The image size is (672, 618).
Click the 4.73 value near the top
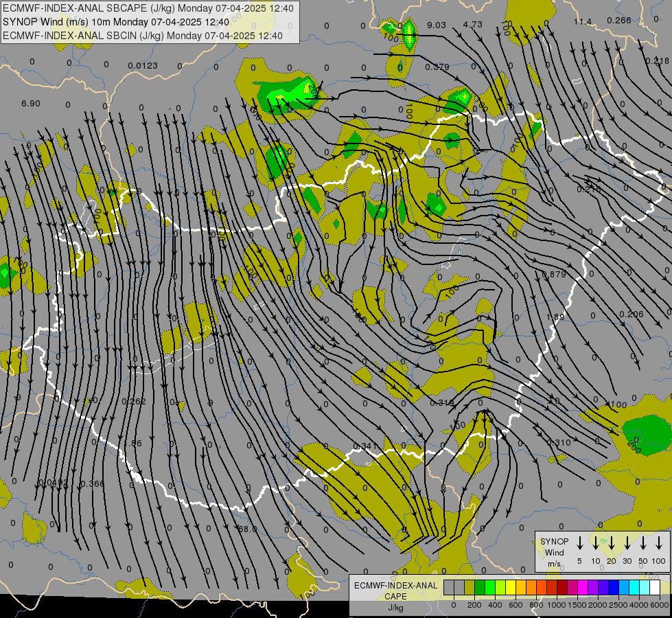click(473, 25)
